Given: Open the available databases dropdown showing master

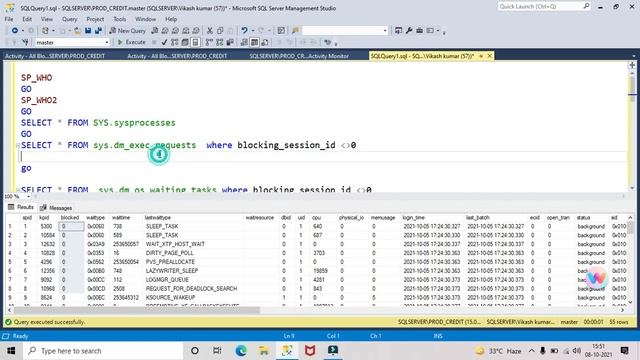Looking at the screenshot, I should pos(72,42).
